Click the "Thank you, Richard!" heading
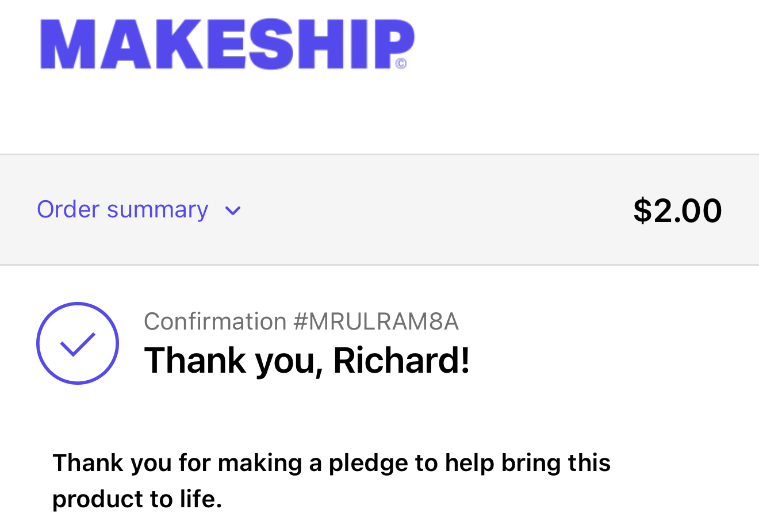This screenshot has width=759, height=532. (x=306, y=361)
